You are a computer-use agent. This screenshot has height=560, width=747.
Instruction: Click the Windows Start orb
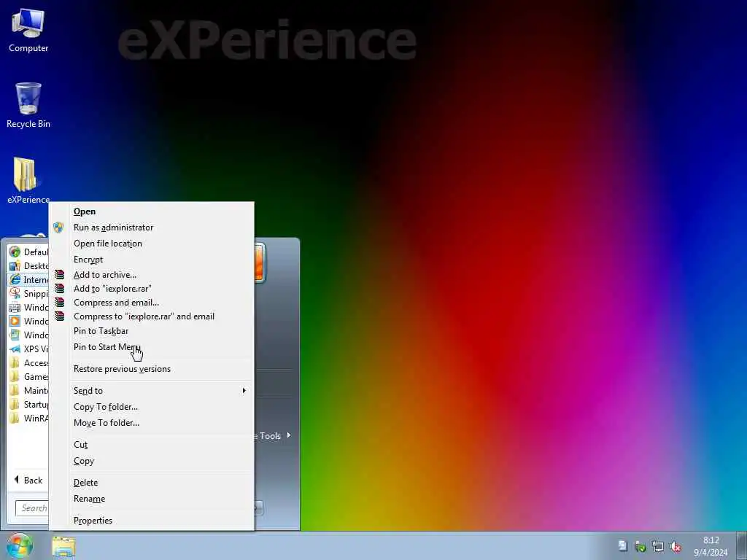tap(19, 545)
